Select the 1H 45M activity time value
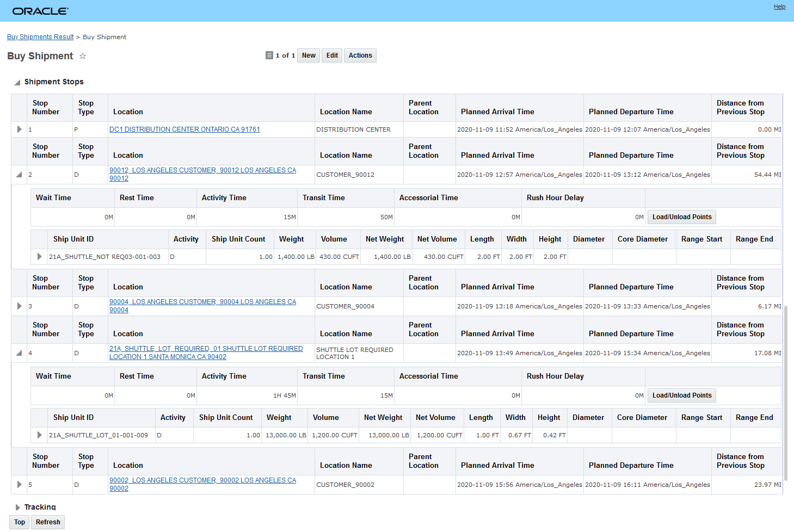 click(285, 395)
